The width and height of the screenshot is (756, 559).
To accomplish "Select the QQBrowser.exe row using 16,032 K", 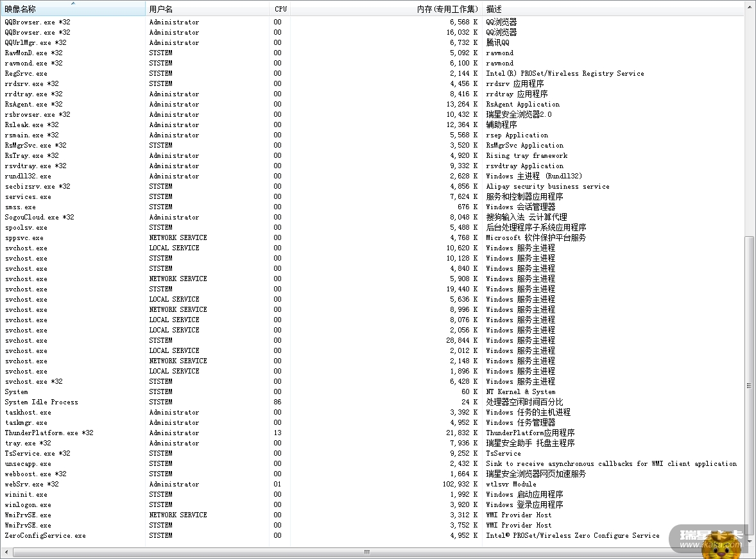I will [x=372, y=32].
